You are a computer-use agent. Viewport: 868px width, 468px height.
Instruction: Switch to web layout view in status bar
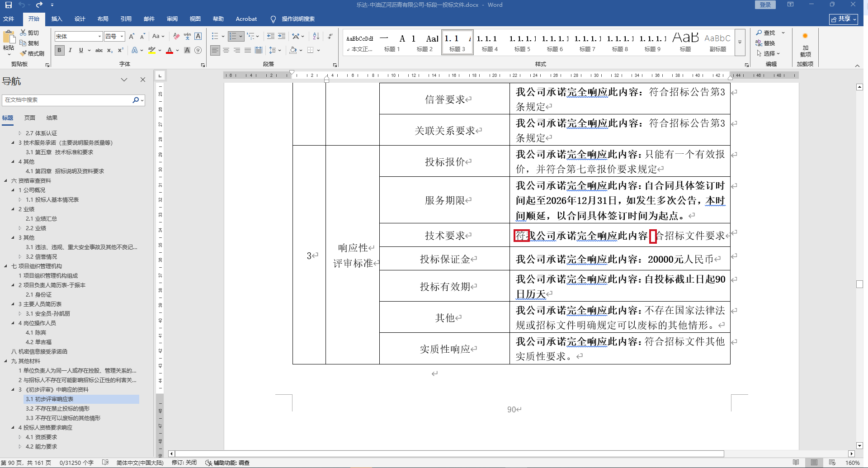pos(832,463)
